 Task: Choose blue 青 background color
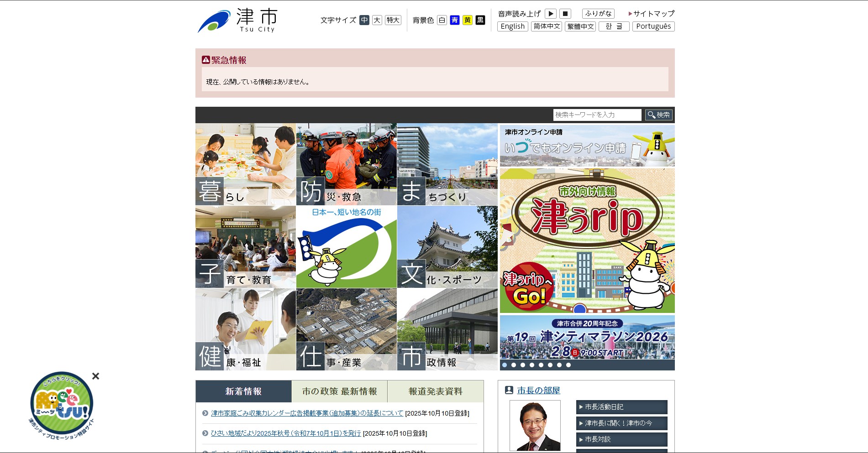click(x=455, y=20)
